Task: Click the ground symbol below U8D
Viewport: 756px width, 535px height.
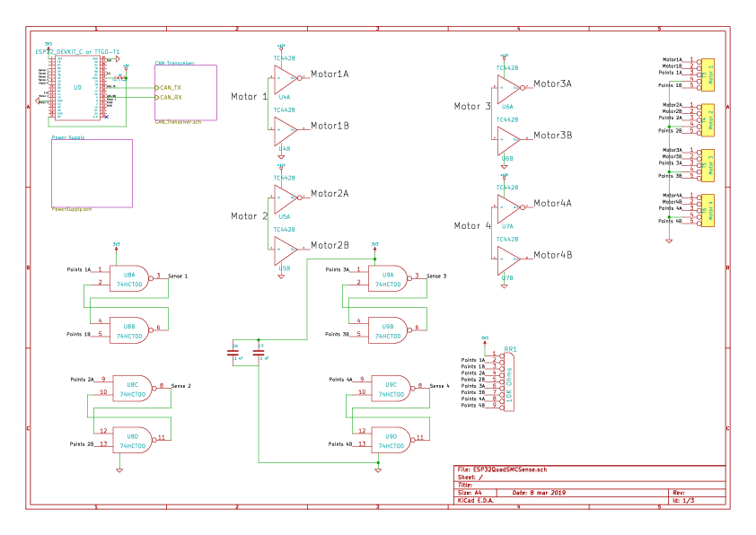Action: pos(119,470)
